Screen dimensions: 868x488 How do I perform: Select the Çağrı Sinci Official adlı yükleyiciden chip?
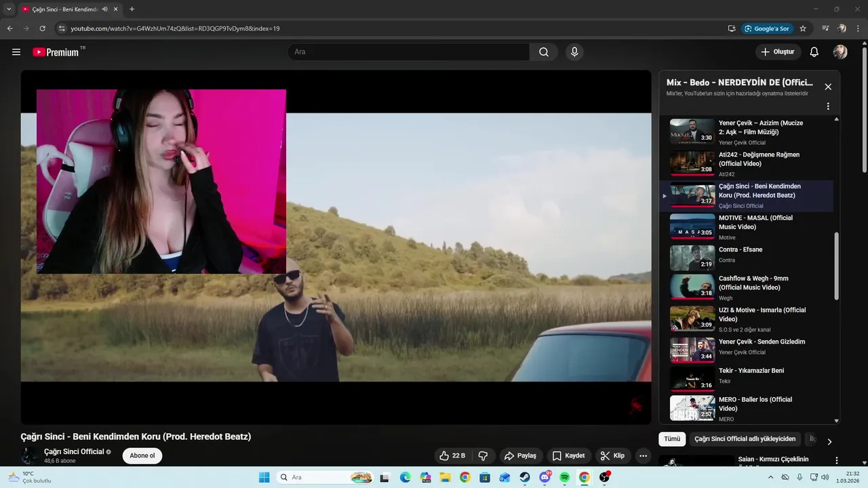(x=745, y=439)
